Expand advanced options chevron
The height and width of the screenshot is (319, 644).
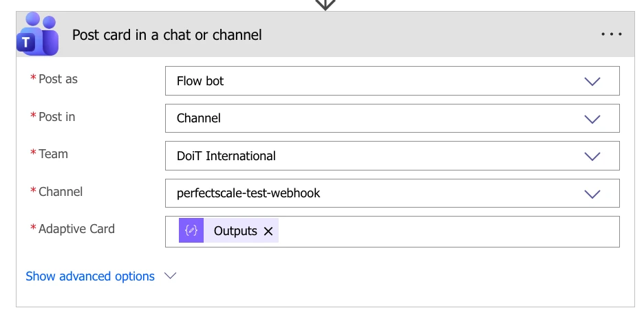coord(170,276)
